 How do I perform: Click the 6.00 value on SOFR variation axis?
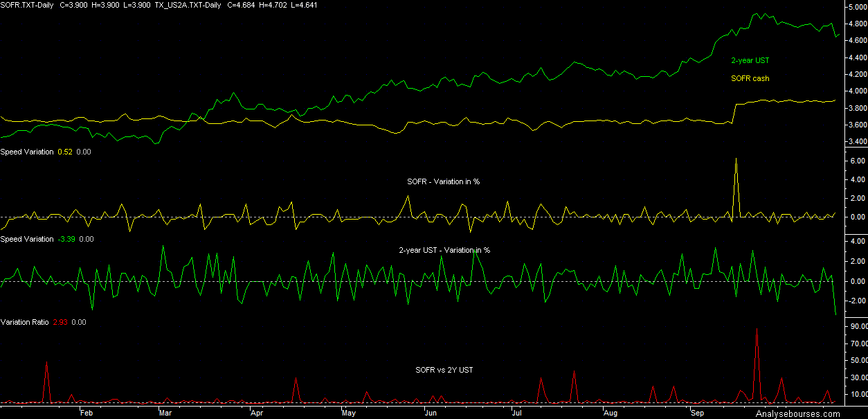click(x=857, y=161)
